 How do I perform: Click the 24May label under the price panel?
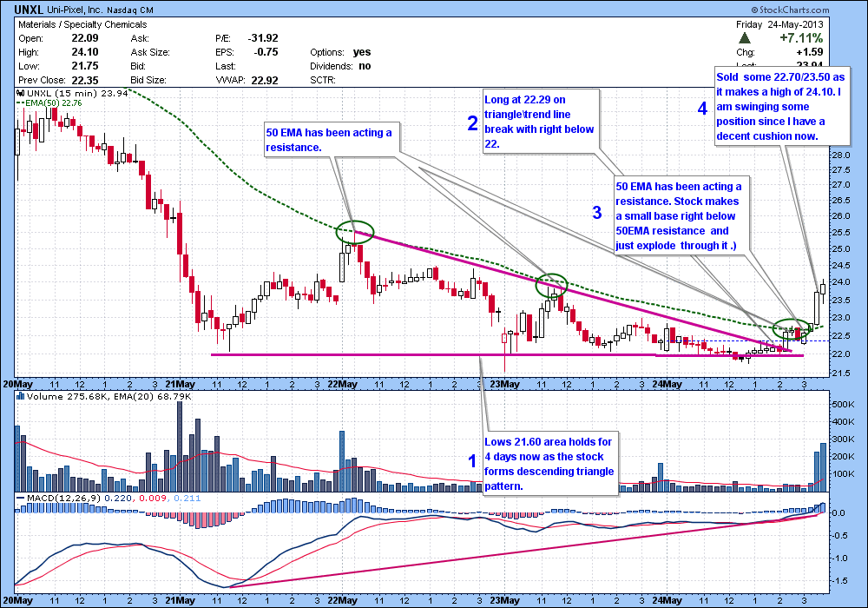tap(667, 384)
